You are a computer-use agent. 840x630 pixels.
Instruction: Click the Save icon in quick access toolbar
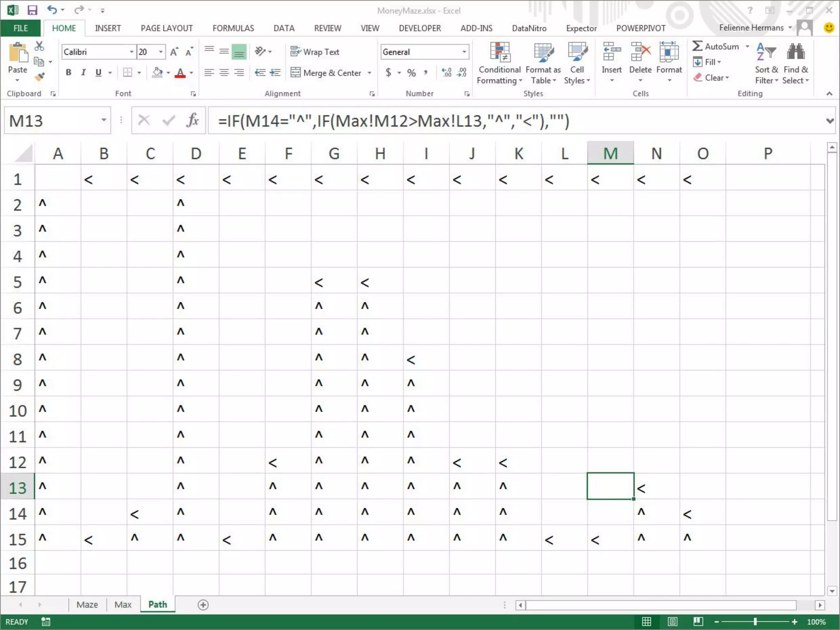[32, 10]
